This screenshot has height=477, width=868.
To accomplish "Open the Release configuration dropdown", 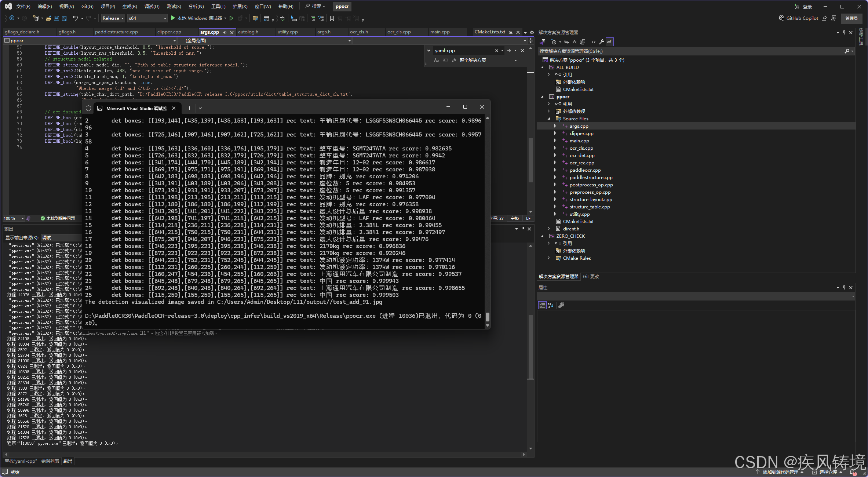I will click(113, 18).
